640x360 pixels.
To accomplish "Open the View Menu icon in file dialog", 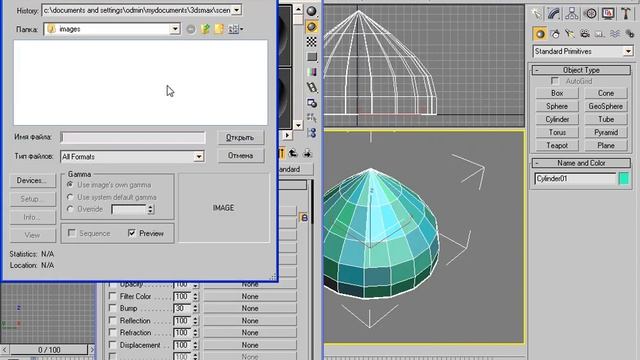I will (x=235, y=29).
